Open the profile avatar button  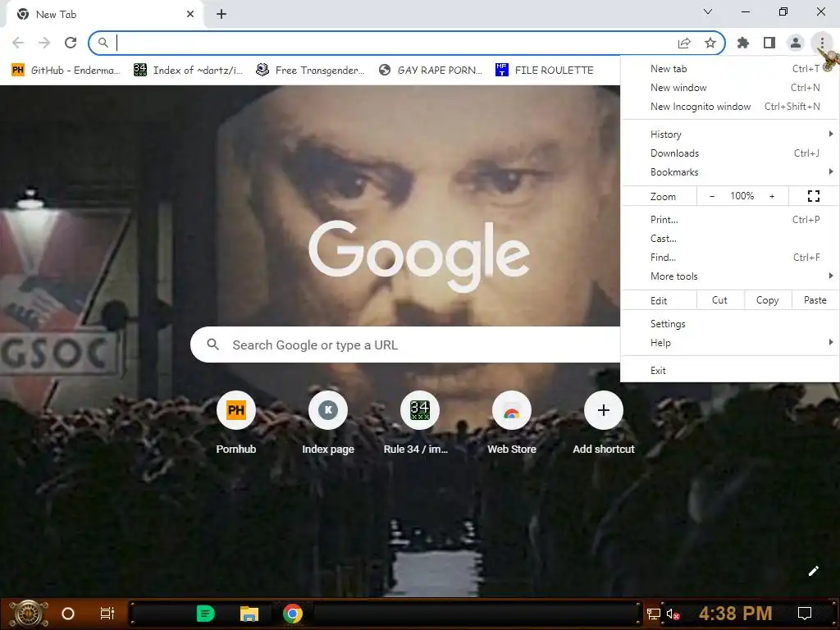[796, 43]
